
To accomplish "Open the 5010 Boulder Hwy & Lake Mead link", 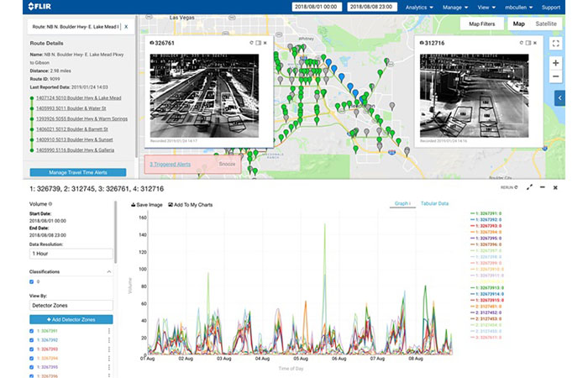I will pyautogui.click(x=78, y=98).
